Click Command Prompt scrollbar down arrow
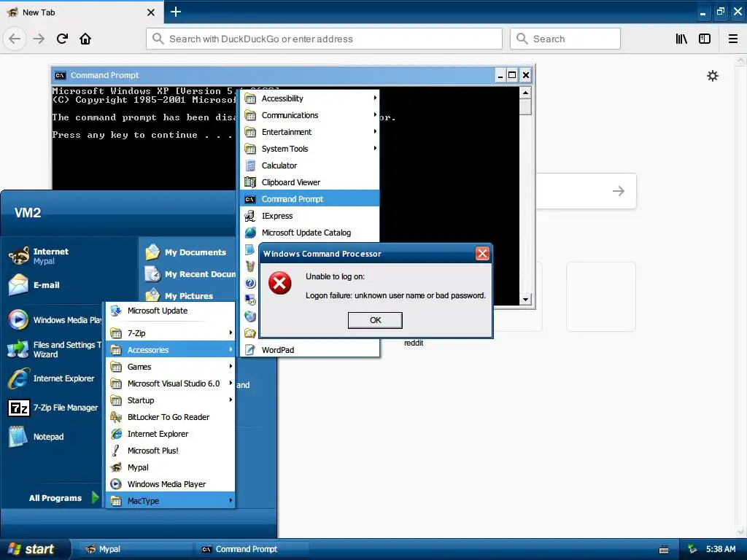Viewport: 747px width, 560px height. [525, 300]
